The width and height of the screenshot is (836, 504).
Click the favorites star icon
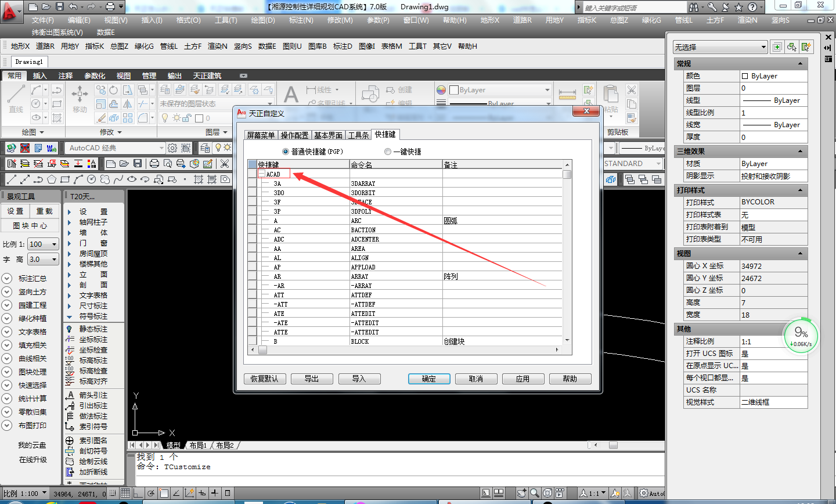pos(738,7)
